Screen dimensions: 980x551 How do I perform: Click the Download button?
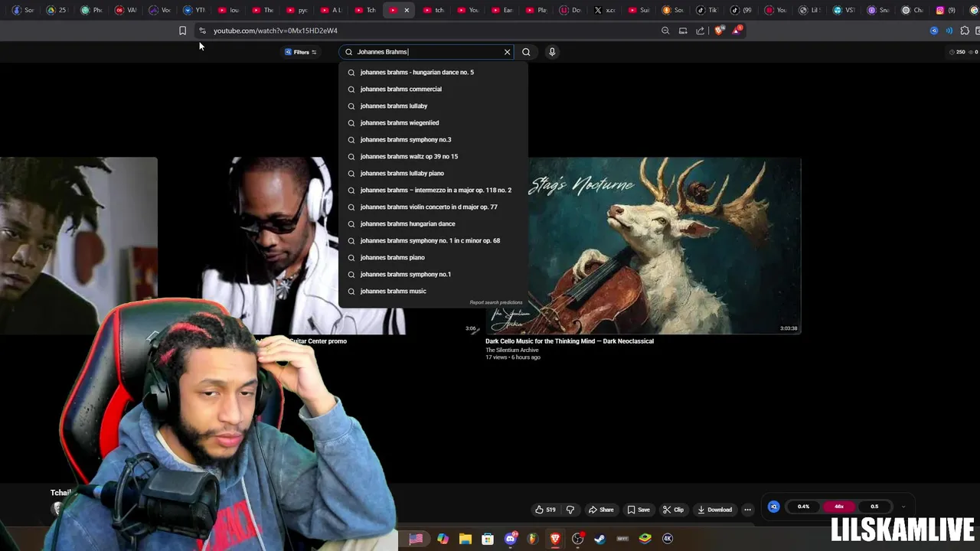714,510
